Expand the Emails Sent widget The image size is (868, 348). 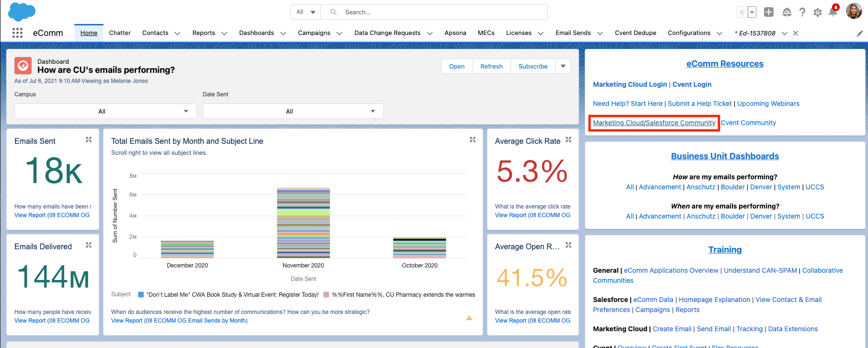[x=89, y=139]
